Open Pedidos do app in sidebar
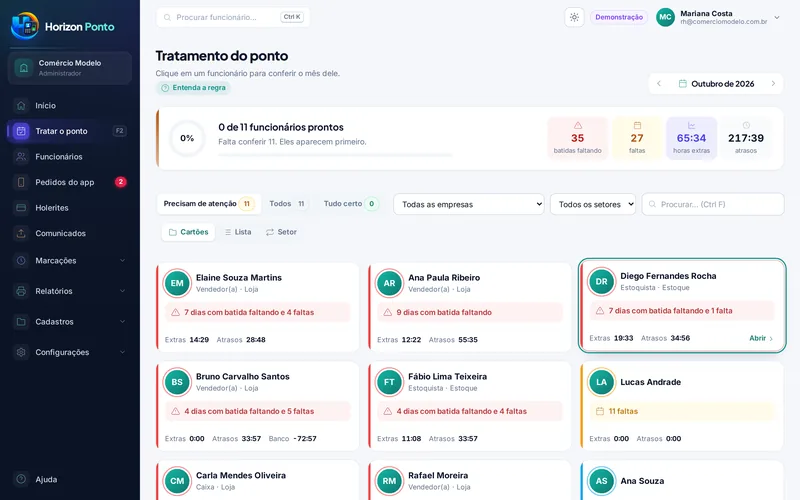 [69, 182]
